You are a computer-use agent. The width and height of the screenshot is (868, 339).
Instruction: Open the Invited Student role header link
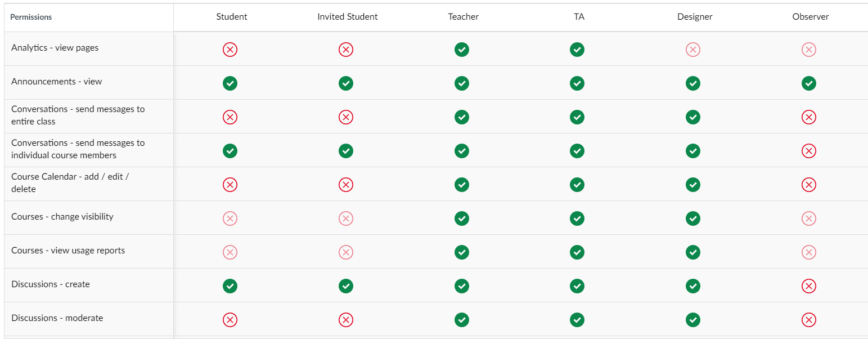347,17
